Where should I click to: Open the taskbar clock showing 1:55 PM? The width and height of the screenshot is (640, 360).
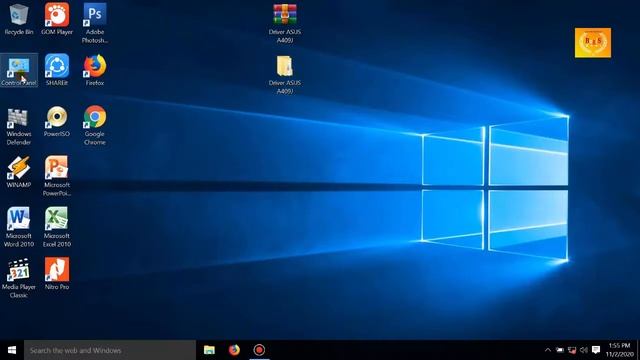620,350
